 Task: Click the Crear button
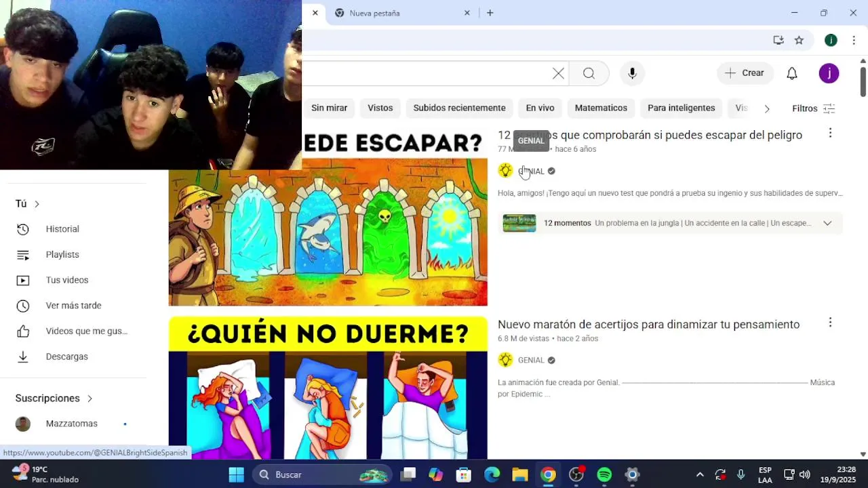(745, 73)
